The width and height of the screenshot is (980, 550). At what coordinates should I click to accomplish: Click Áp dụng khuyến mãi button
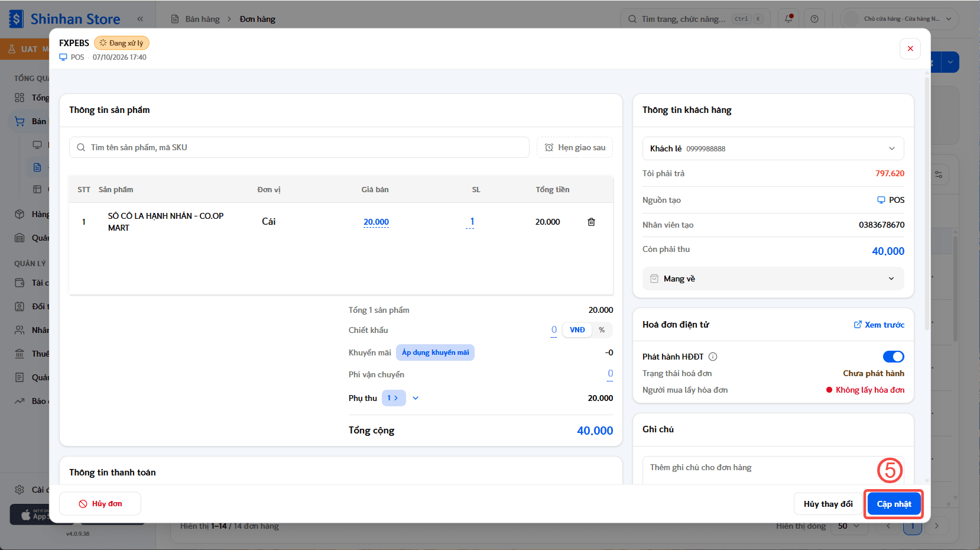pos(435,352)
